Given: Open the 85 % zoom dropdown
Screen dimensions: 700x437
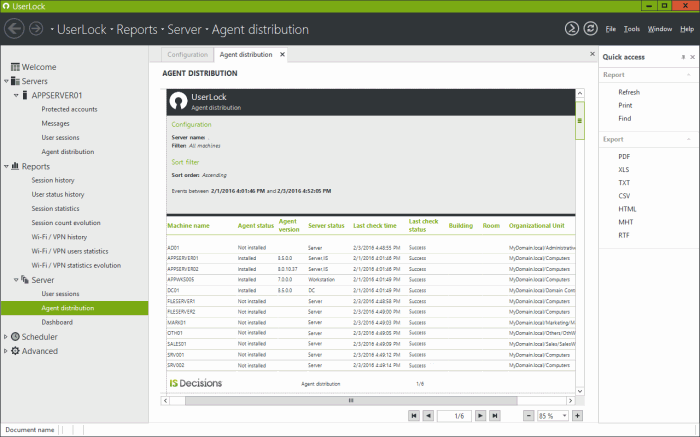Looking at the screenshot, I should (x=564, y=416).
